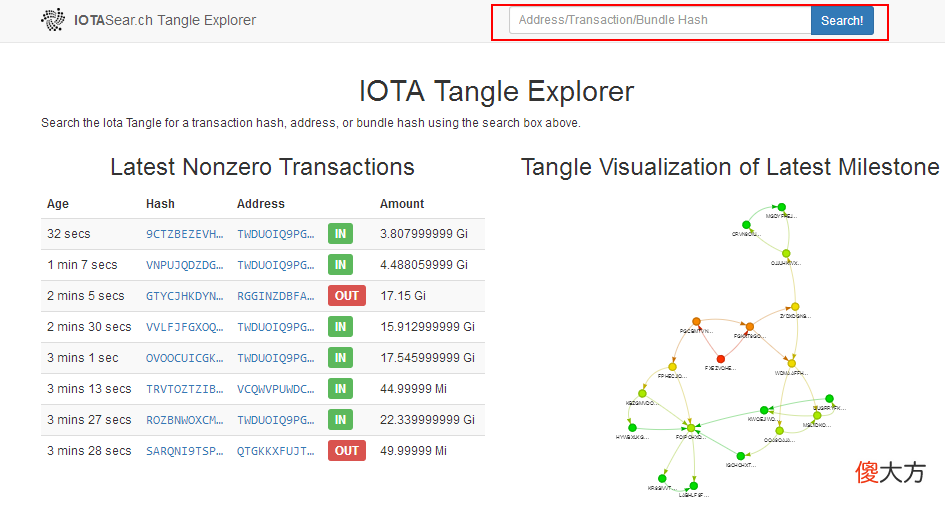Open the IOTASear.ch Tangle Explorer home link

(x=165, y=20)
